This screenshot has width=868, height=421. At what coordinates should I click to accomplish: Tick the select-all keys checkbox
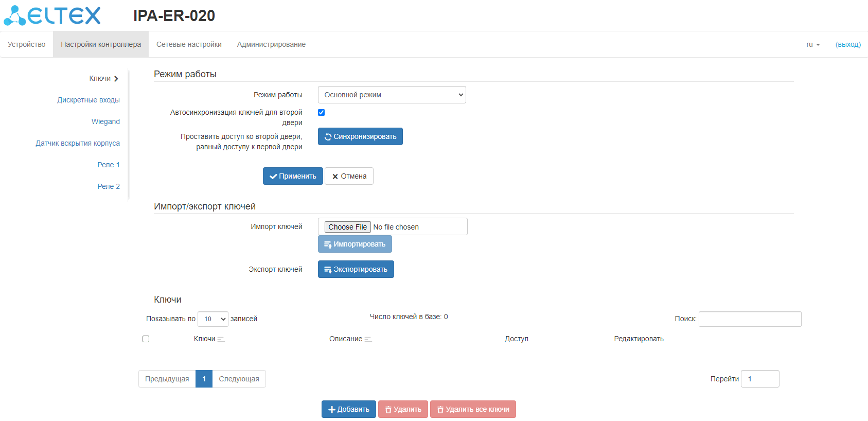click(x=146, y=339)
